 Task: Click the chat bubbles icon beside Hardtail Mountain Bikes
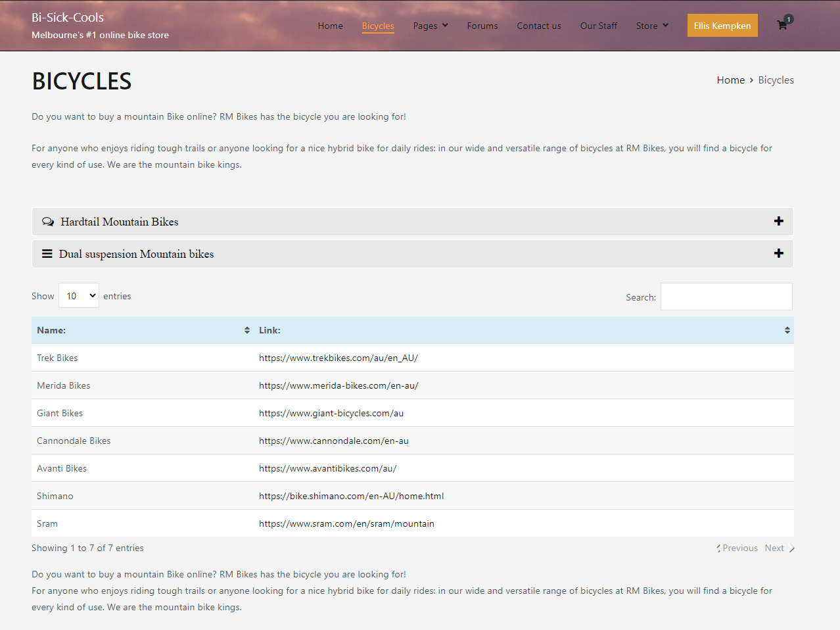48,222
